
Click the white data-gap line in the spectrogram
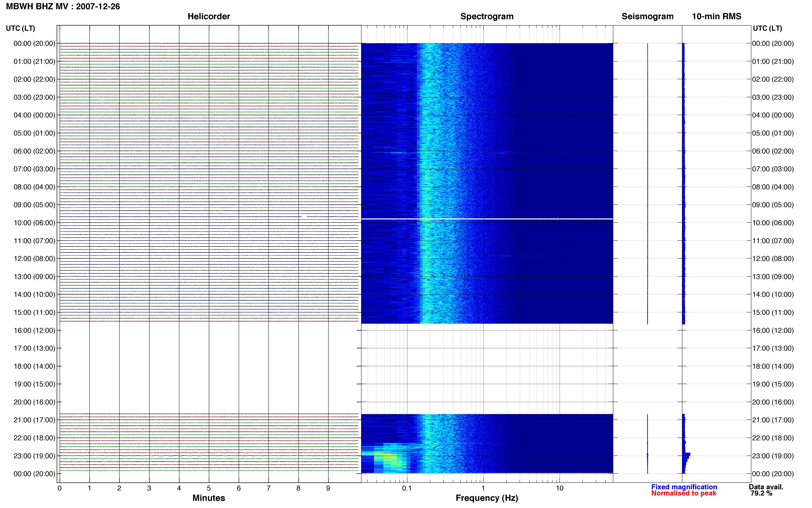pos(487,219)
